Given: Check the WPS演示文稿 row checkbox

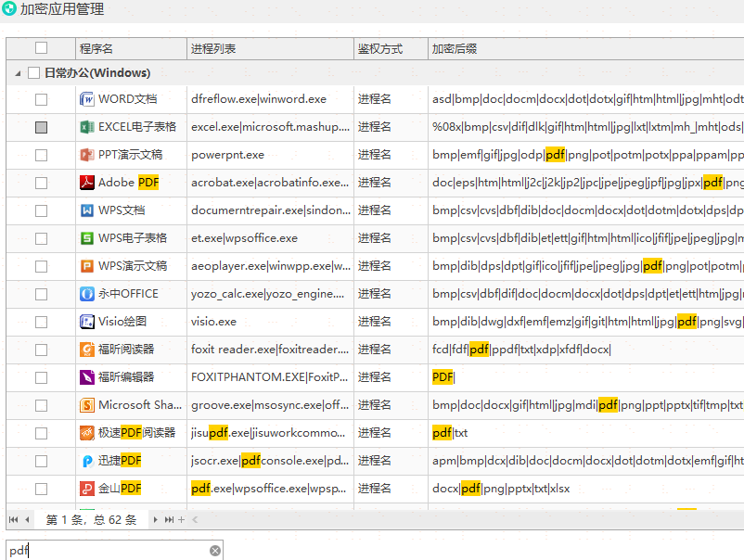Looking at the screenshot, I should click(x=41, y=266).
